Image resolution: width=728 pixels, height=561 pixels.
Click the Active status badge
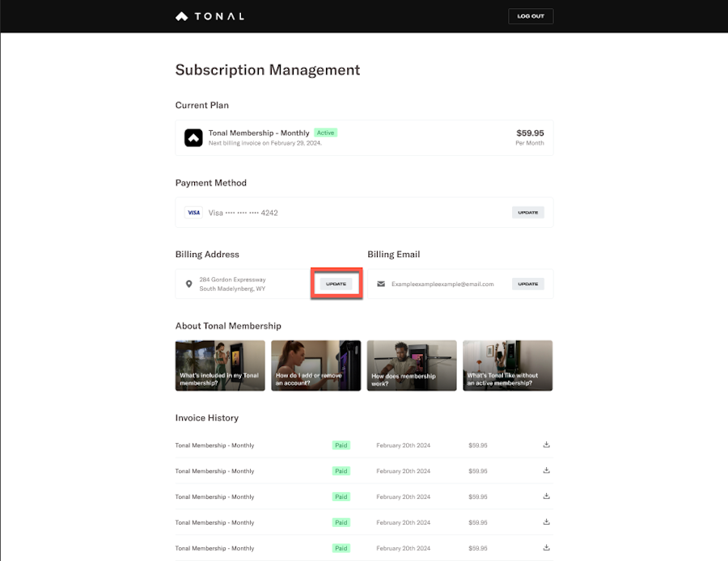(325, 133)
